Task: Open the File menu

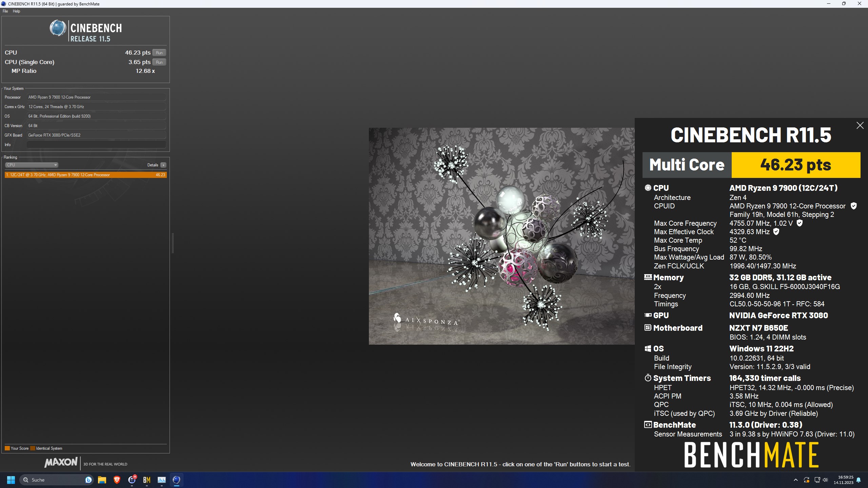Action: coord(5,11)
